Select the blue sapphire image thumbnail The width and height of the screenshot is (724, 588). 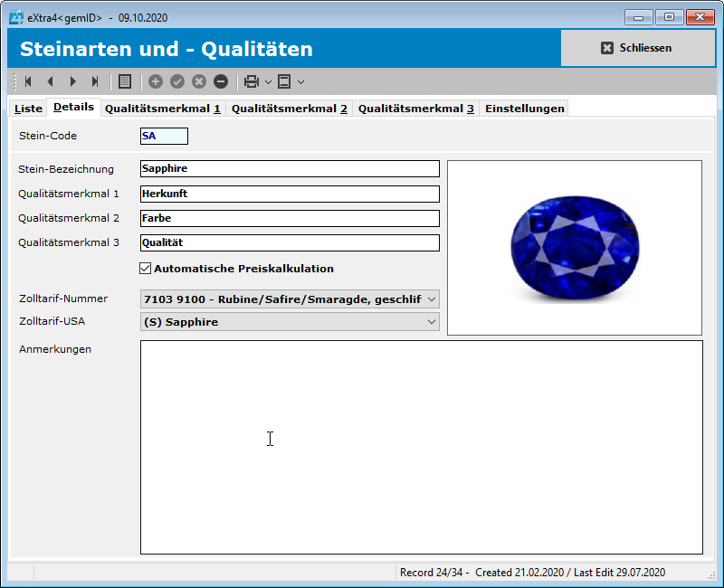574,246
